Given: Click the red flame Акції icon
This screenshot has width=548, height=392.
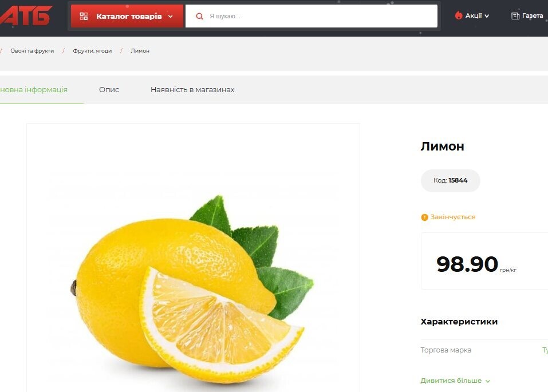Looking at the screenshot, I should (459, 15).
